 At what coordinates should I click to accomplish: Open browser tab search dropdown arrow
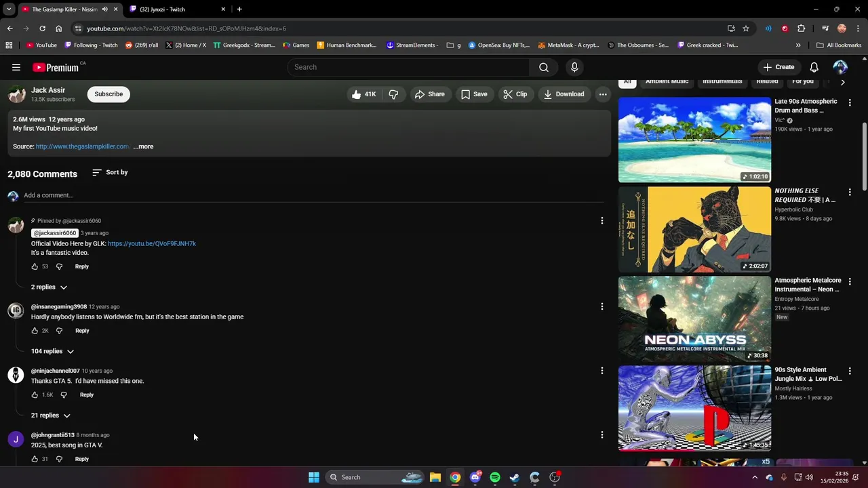(x=9, y=9)
